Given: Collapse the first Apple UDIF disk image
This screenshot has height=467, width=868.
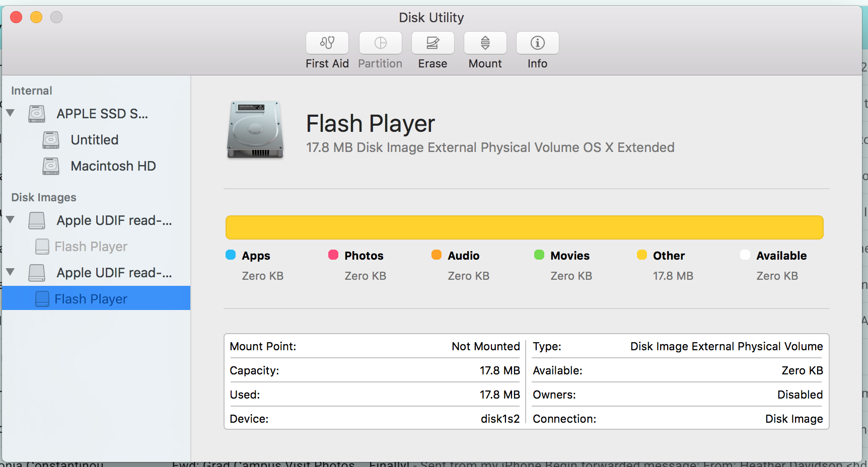Looking at the screenshot, I should tap(11, 220).
